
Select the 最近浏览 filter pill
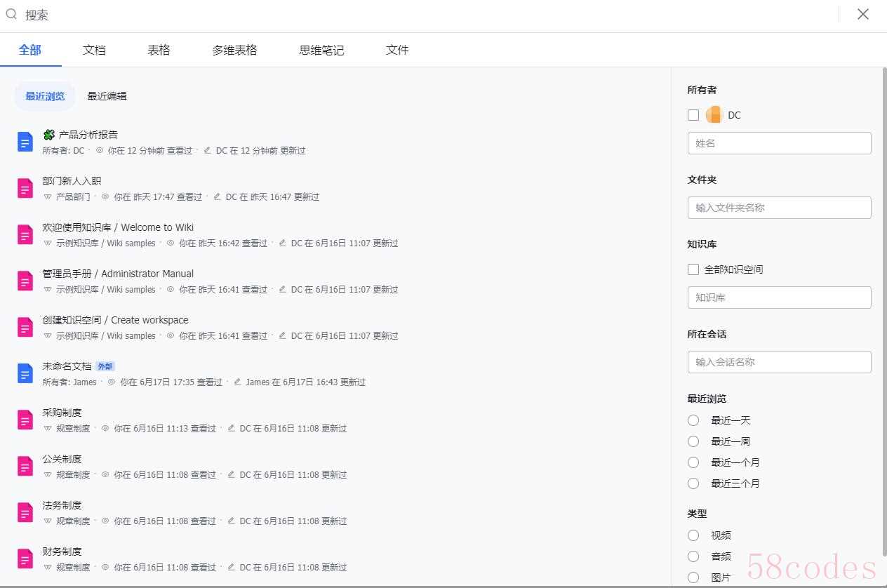[45, 96]
